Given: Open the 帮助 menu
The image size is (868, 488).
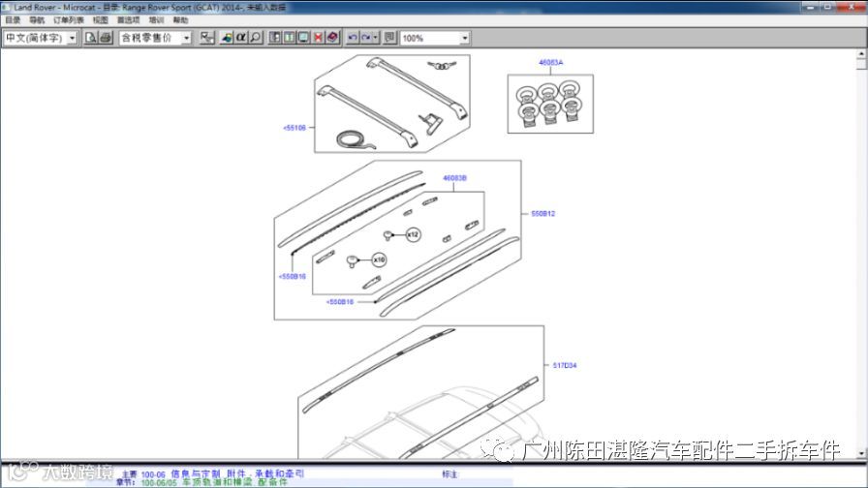Looking at the screenshot, I should [x=181, y=20].
